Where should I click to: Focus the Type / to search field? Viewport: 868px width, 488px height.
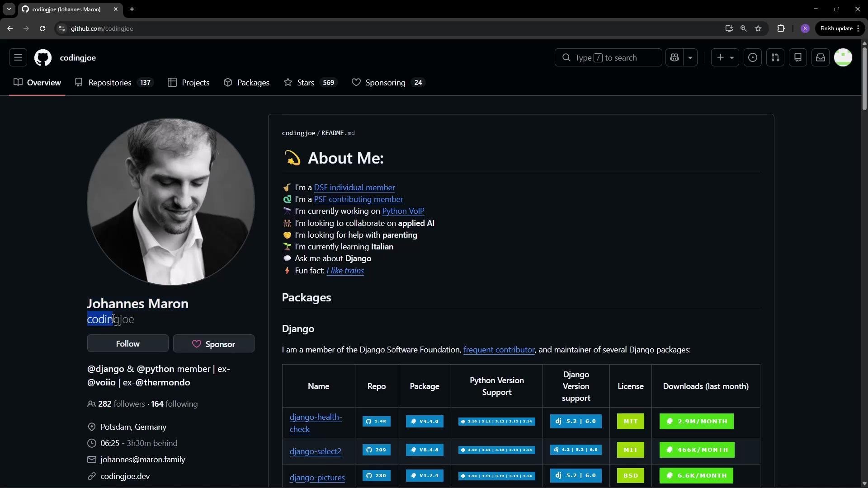(x=608, y=58)
